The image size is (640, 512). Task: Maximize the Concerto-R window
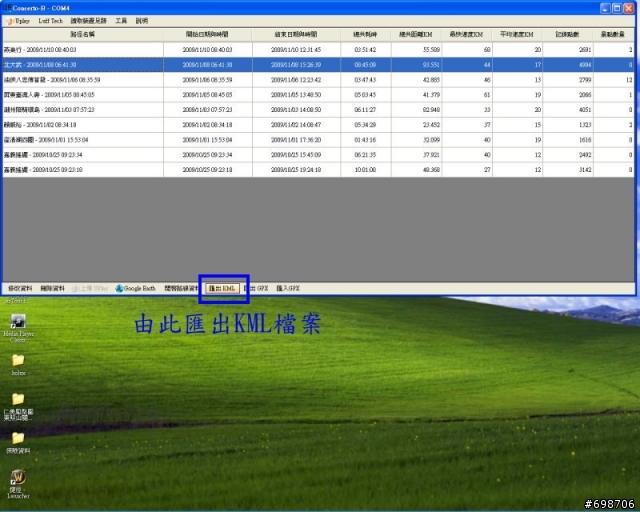[x=617, y=8]
